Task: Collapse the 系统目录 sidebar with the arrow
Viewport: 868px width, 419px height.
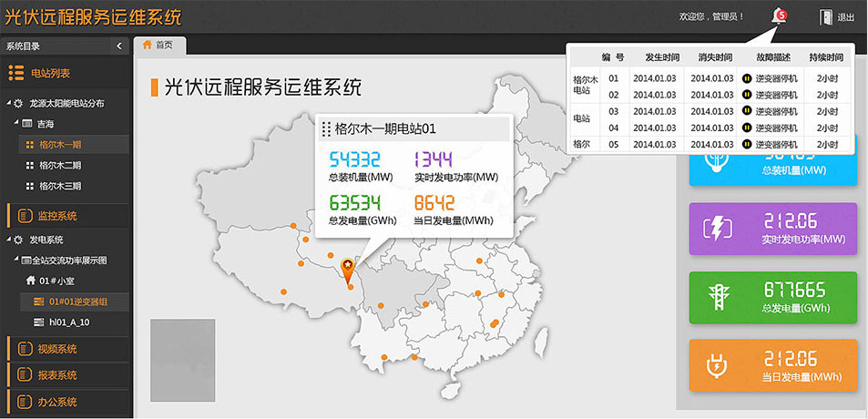Action: click(x=119, y=46)
